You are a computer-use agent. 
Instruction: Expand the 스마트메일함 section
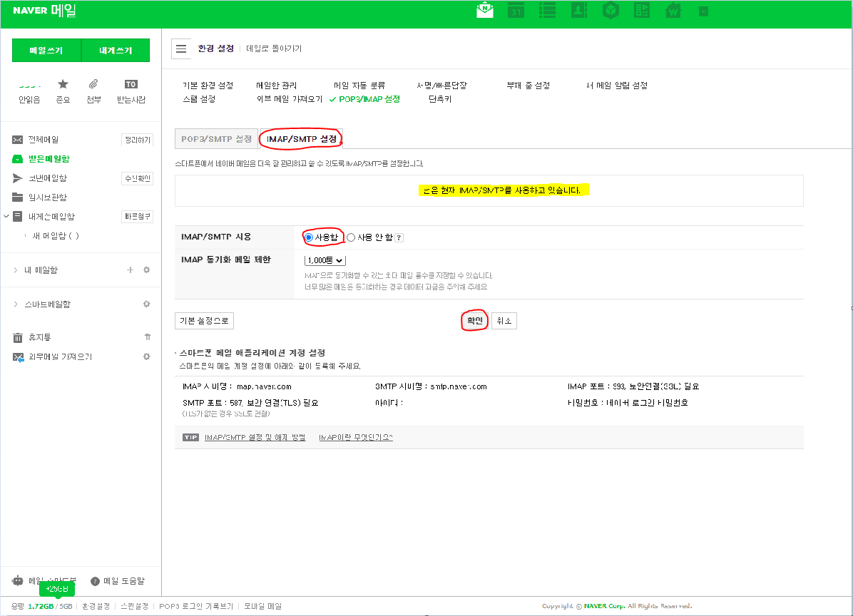[x=15, y=304]
